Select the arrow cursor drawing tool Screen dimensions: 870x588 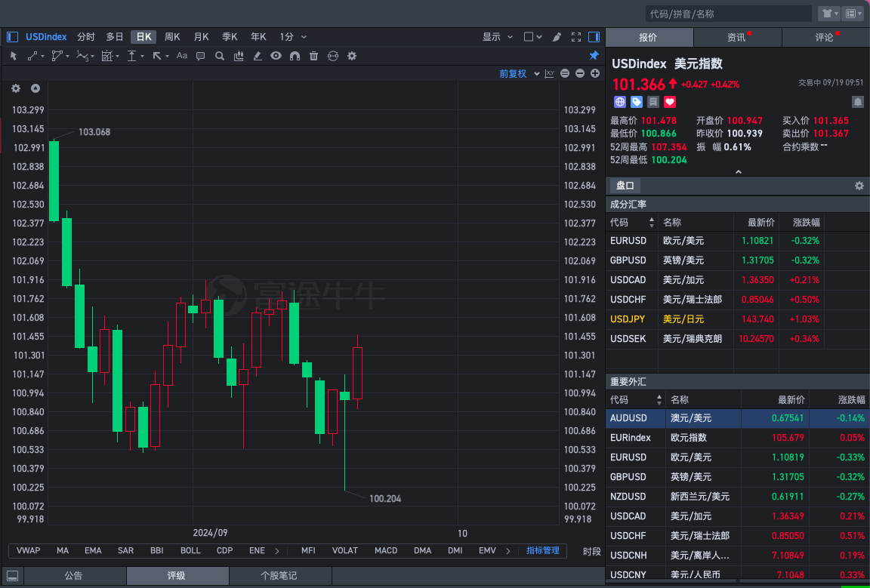14,55
